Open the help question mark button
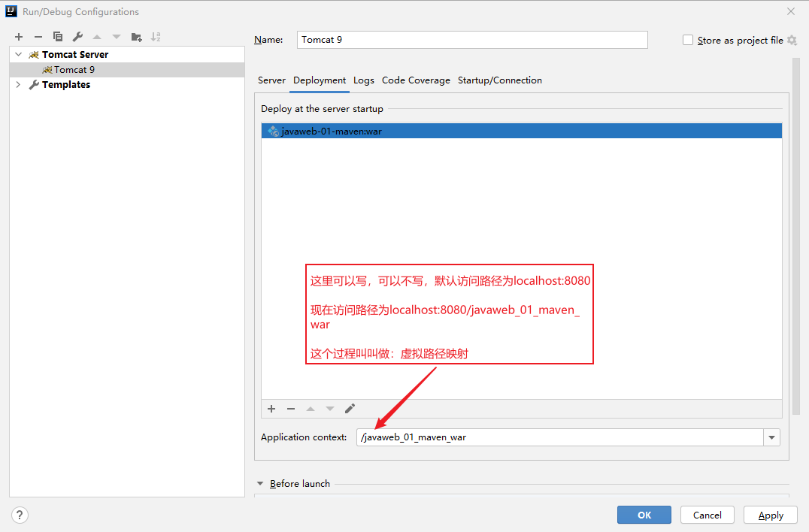 point(20,515)
